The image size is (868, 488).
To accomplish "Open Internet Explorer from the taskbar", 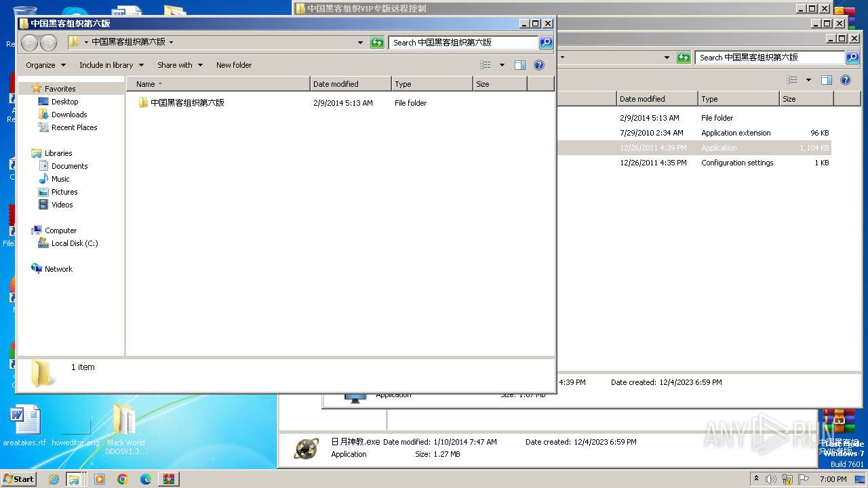I will (54, 479).
